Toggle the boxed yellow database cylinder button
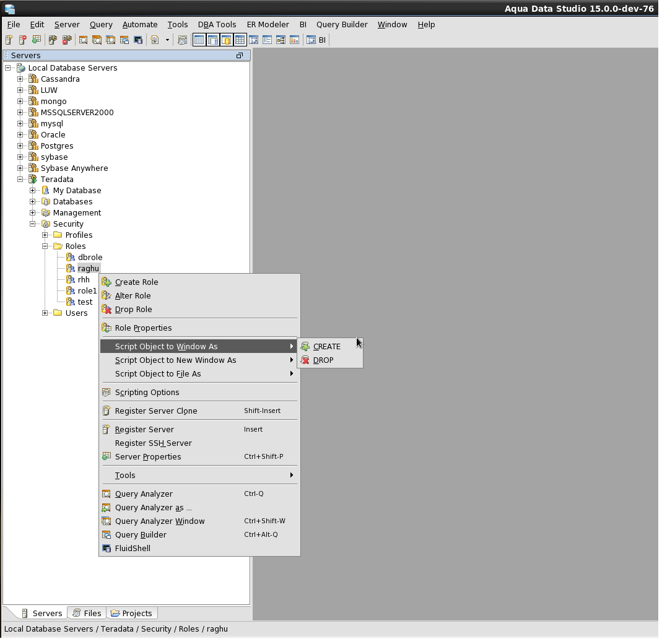Image resolution: width=662 pixels, height=644 pixels. (226, 40)
